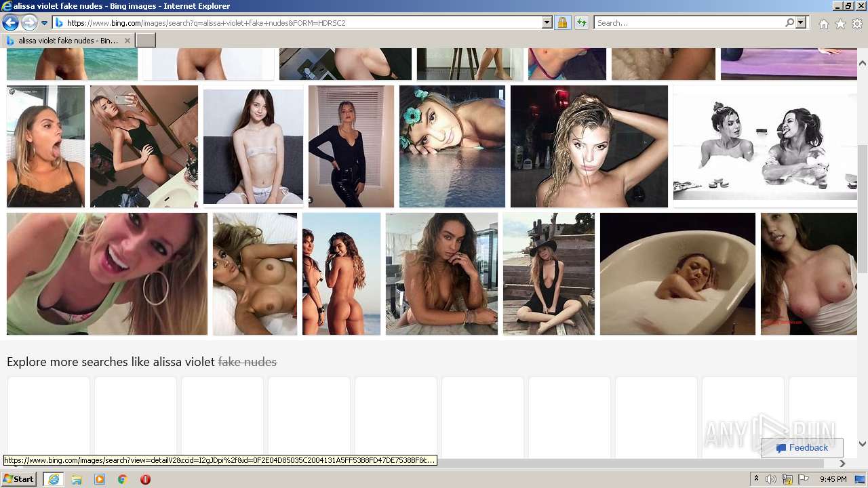This screenshot has height=488, width=868.
Task: Close the Bing images tab
Action: pos(127,41)
